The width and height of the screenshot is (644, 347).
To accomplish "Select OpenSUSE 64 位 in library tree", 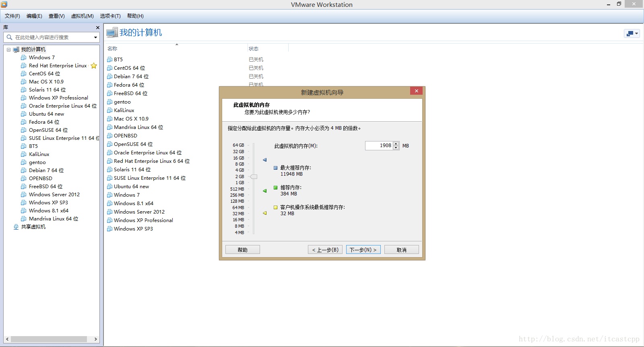I will pyautogui.click(x=48, y=130).
